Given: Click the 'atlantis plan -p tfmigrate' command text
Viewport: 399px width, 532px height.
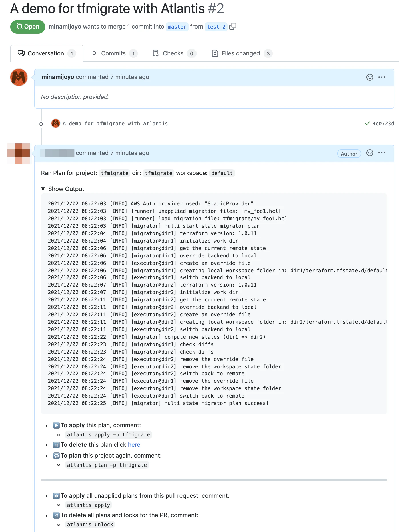Looking at the screenshot, I should click(107, 465).
